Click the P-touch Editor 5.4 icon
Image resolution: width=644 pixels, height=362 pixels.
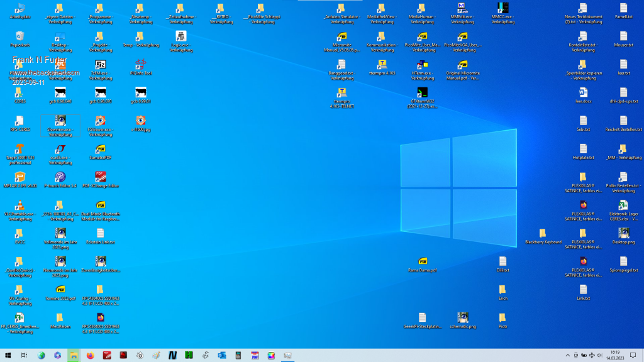click(60, 177)
